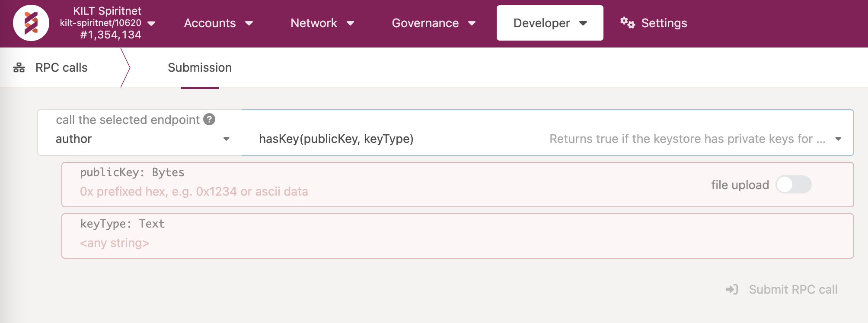Click the arrow at right of method description
868x323 pixels.
(838, 139)
